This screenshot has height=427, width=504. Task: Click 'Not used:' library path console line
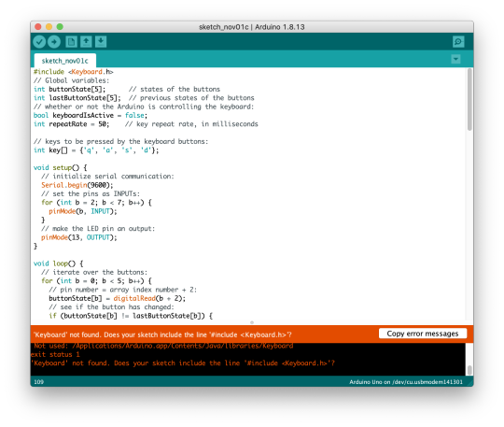[x=163, y=346]
